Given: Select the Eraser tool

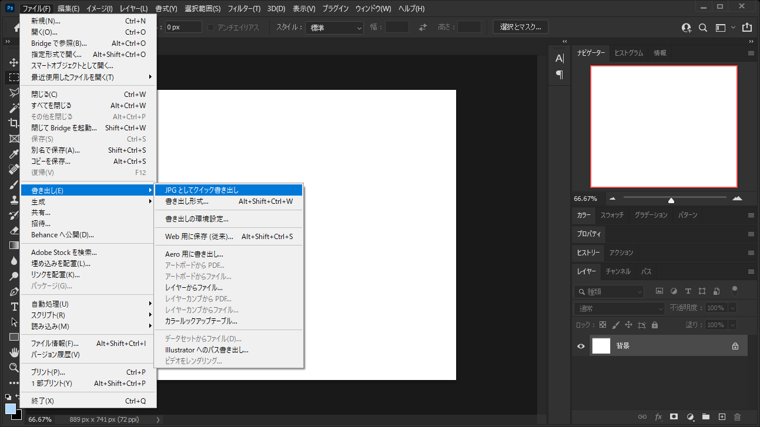Looking at the screenshot, I should pyautogui.click(x=14, y=230).
